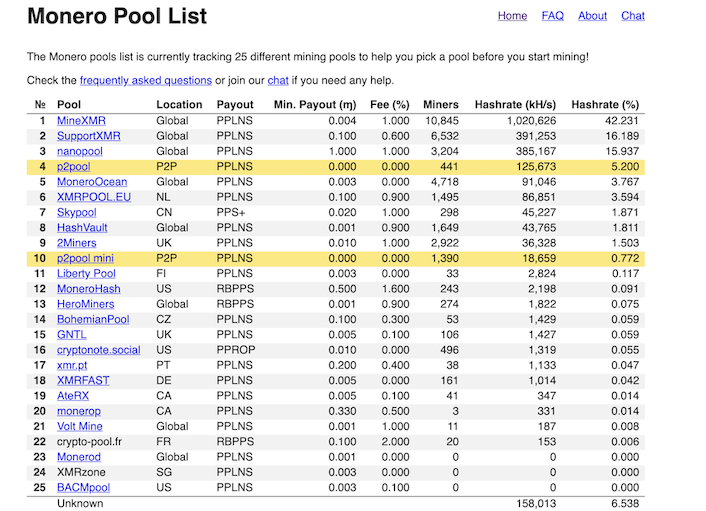Click the 'Fee (%)' column header

[x=389, y=105]
